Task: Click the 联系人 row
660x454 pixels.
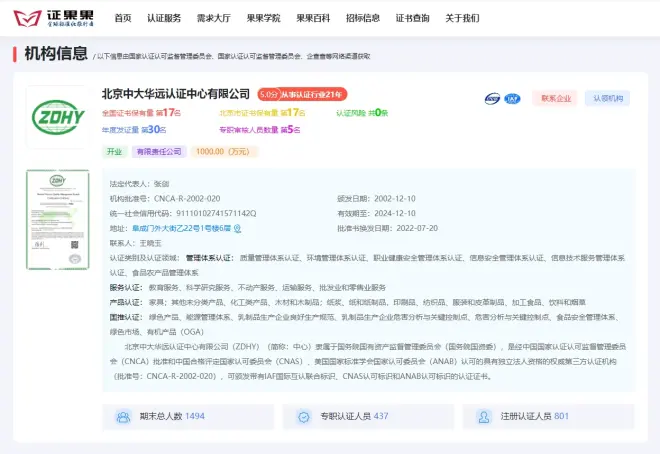Action: pos(136,243)
